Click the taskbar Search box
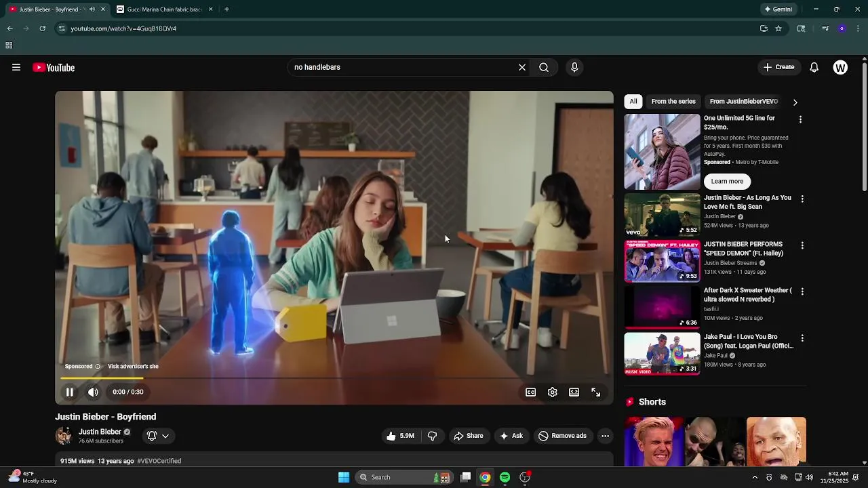Screen dimensions: 868x488 coord(403,477)
